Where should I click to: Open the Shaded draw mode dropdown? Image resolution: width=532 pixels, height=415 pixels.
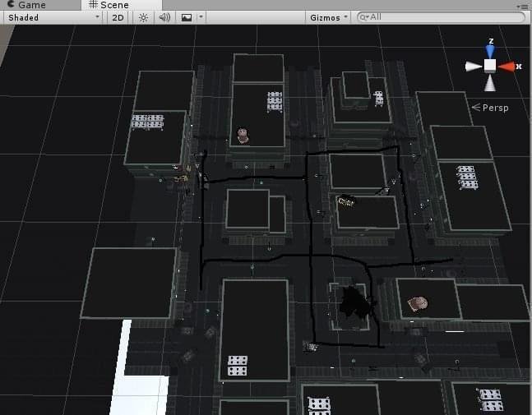click(53, 17)
